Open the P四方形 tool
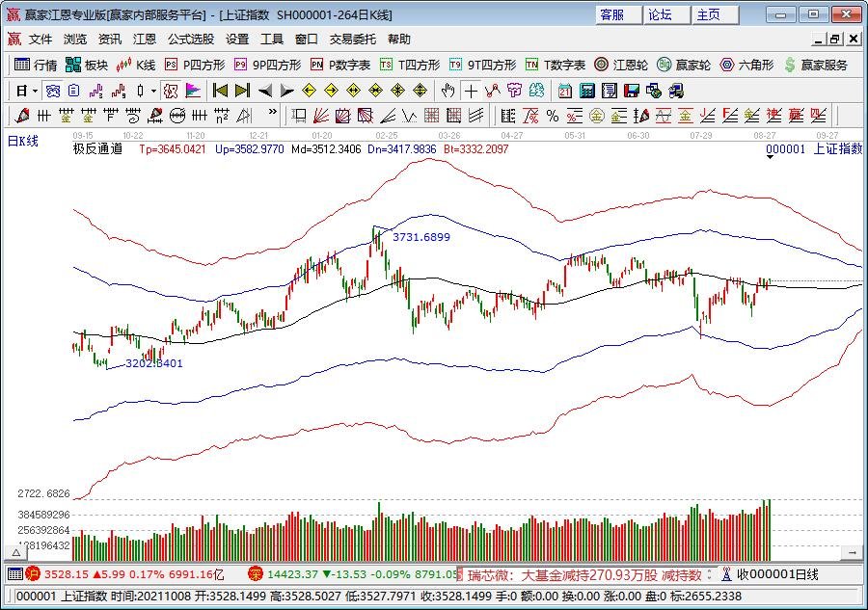 click(195, 65)
